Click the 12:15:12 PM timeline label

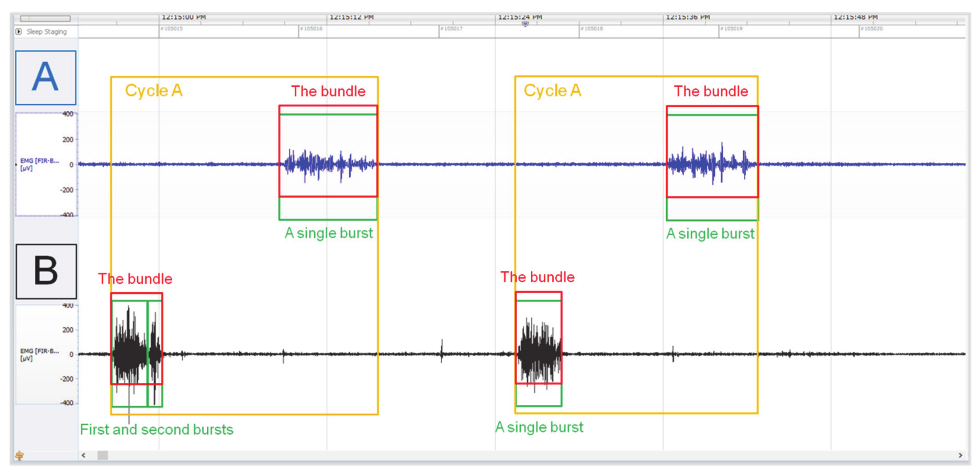click(351, 17)
